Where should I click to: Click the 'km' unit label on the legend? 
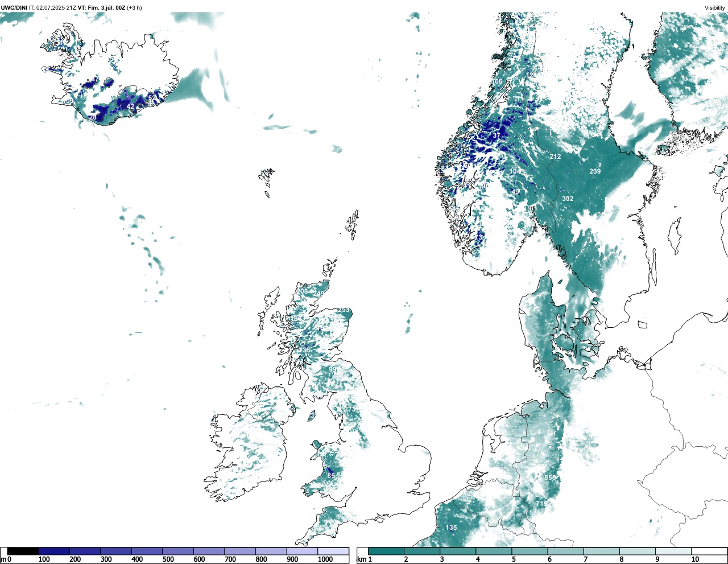362,559
